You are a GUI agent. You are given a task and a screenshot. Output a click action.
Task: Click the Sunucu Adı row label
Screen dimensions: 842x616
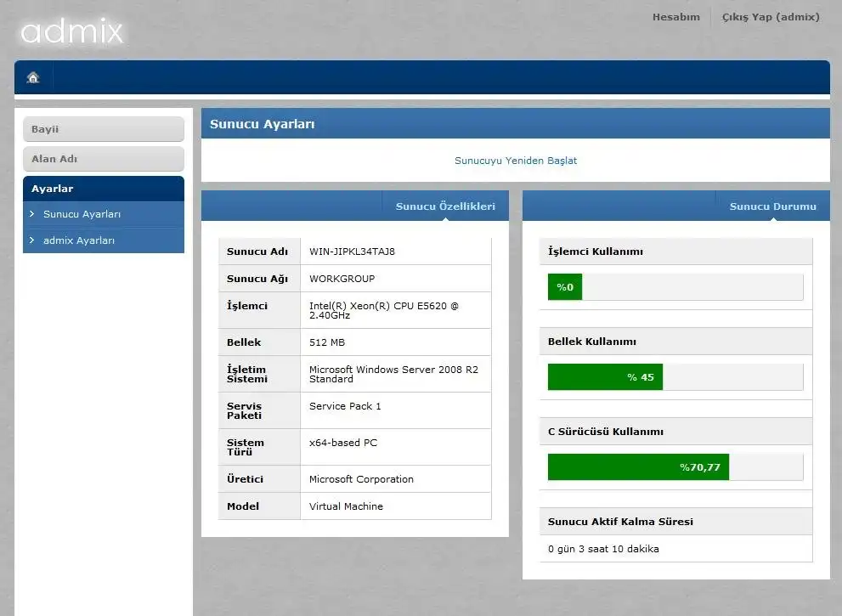257,251
